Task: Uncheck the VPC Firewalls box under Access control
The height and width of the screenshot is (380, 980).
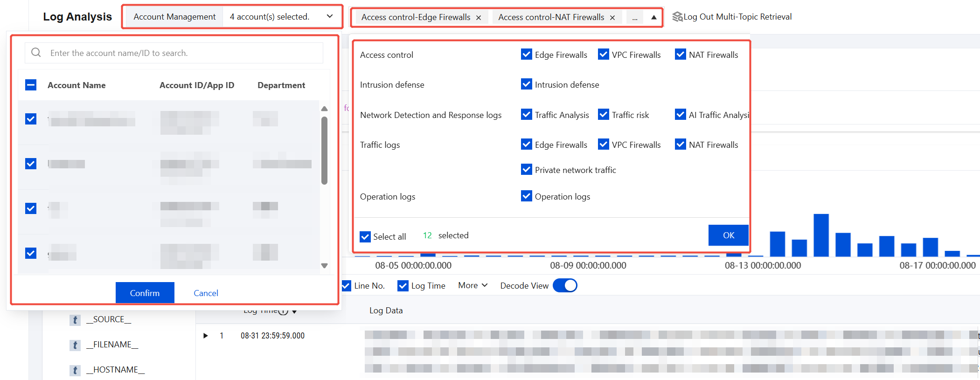Action: [x=604, y=55]
